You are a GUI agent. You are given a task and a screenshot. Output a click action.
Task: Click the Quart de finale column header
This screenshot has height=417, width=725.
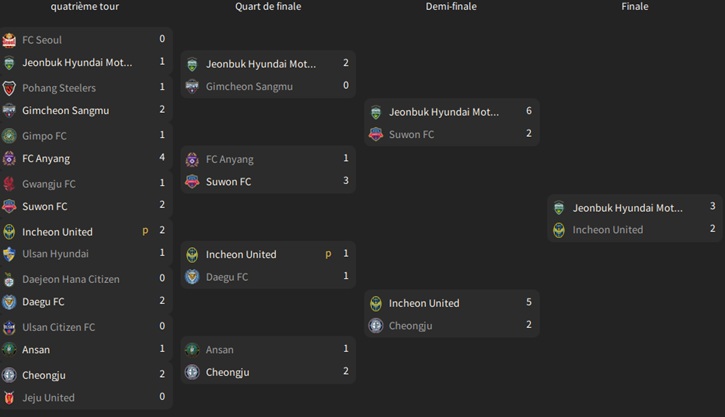(268, 7)
